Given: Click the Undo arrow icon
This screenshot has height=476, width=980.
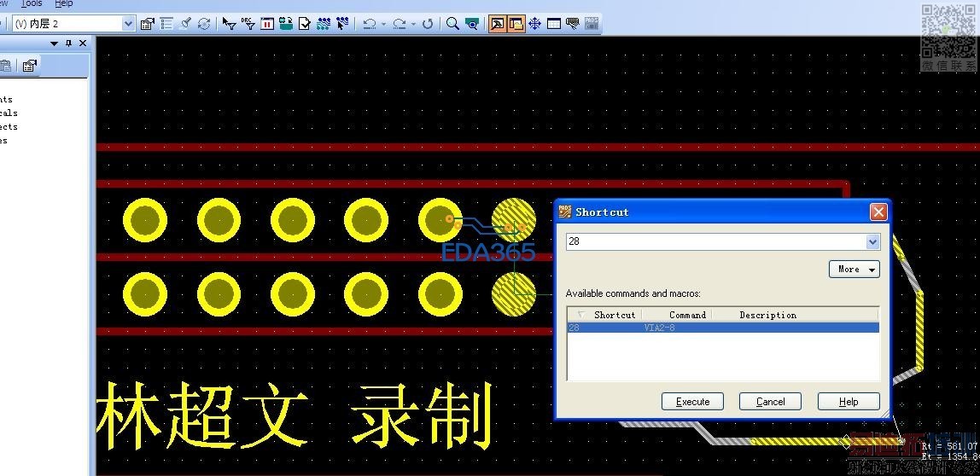Looking at the screenshot, I should tap(370, 24).
